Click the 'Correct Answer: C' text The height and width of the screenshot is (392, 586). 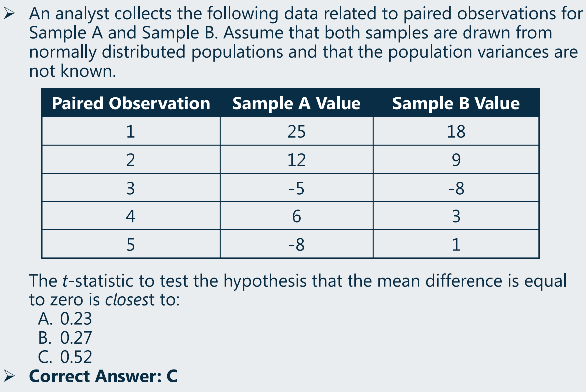pyautogui.click(x=103, y=376)
